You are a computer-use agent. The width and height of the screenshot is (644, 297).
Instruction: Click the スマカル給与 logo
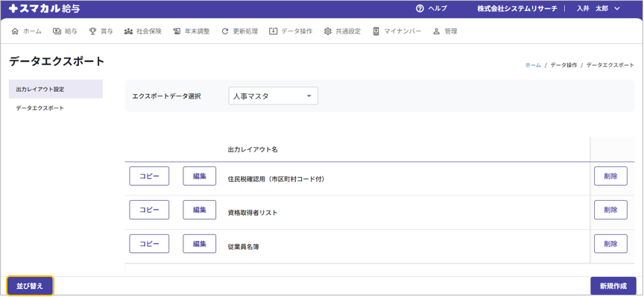[44, 8]
